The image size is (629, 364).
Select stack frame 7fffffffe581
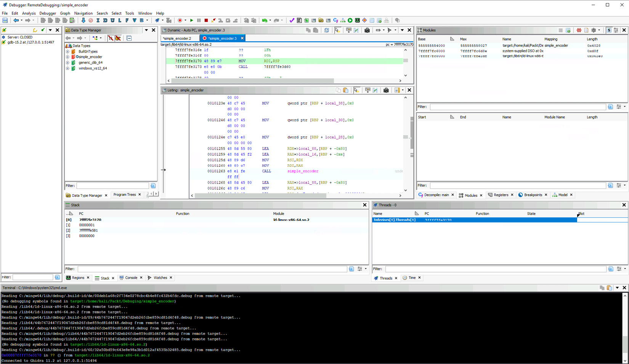(x=217, y=230)
